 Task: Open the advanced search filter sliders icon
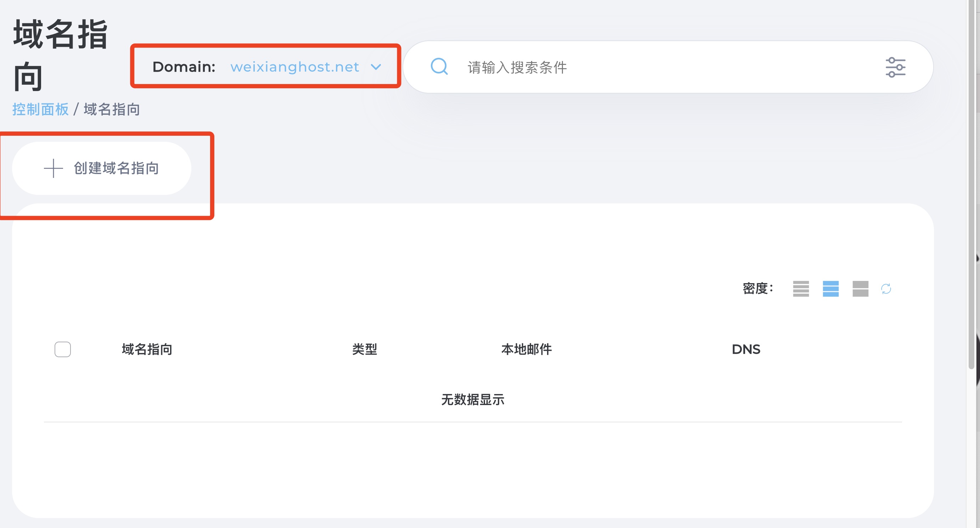[x=895, y=67]
